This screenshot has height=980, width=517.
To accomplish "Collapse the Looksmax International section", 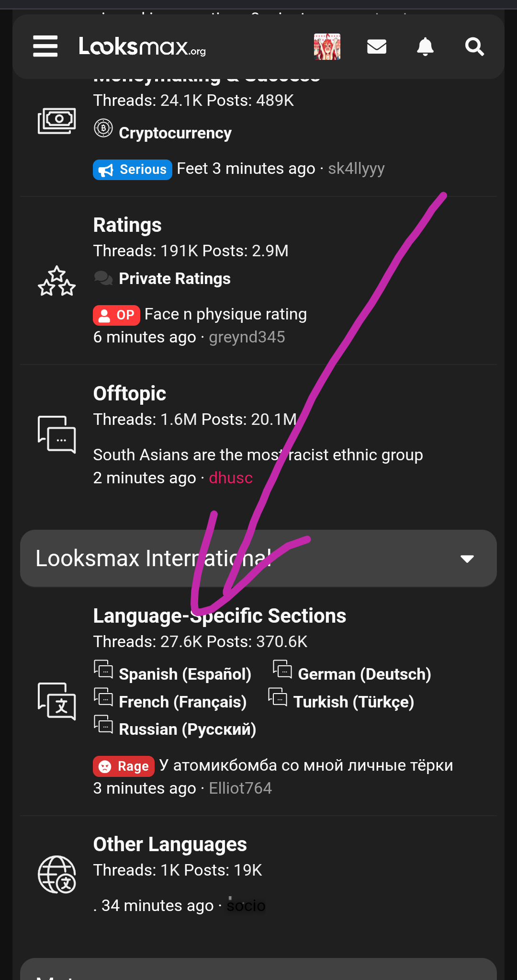I will click(x=467, y=558).
